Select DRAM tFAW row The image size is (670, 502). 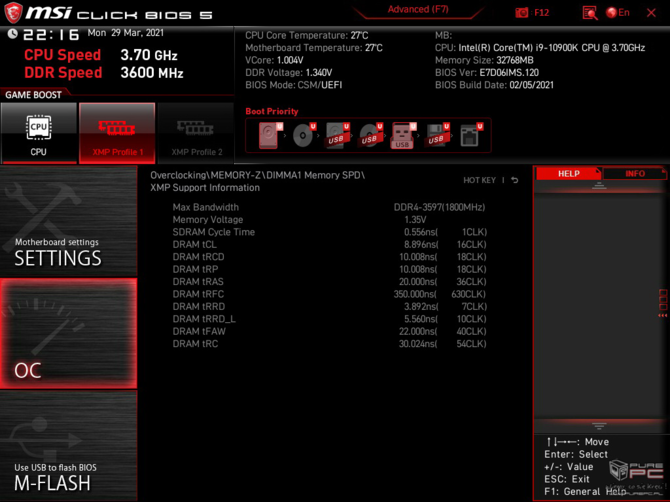329,331
